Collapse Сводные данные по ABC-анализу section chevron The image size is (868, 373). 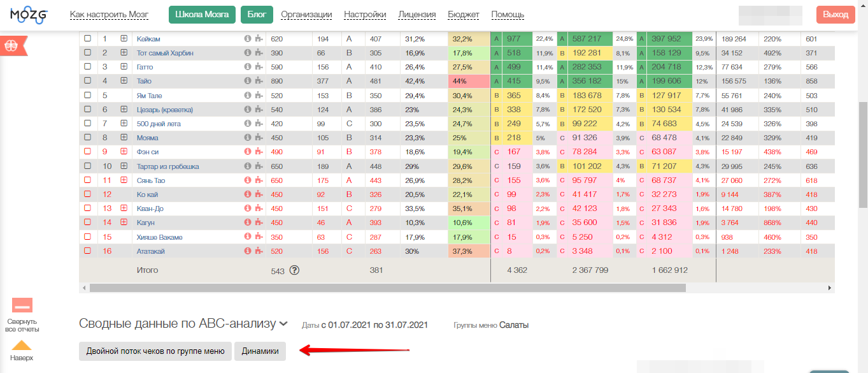point(283,324)
